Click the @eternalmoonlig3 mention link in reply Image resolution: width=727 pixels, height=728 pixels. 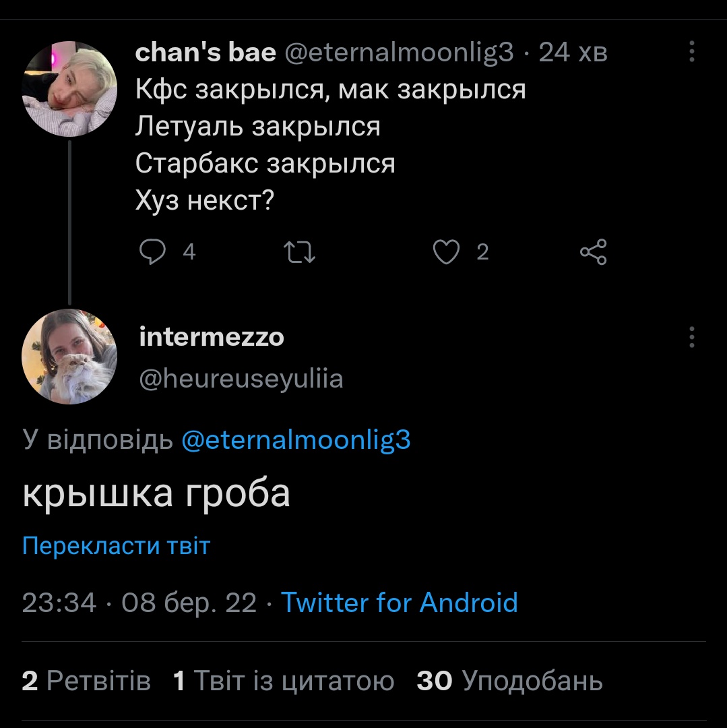pyautogui.click(x=296, y=440)
